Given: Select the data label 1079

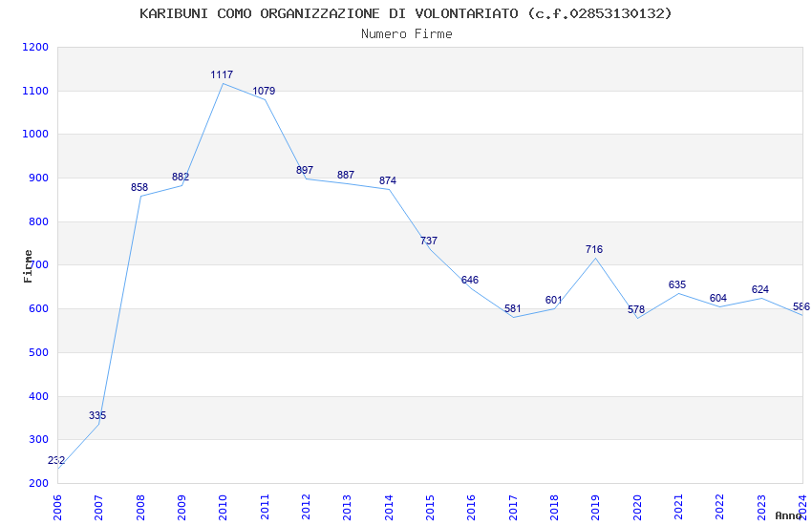Looking at the screenshot, I should pos(264,91).
